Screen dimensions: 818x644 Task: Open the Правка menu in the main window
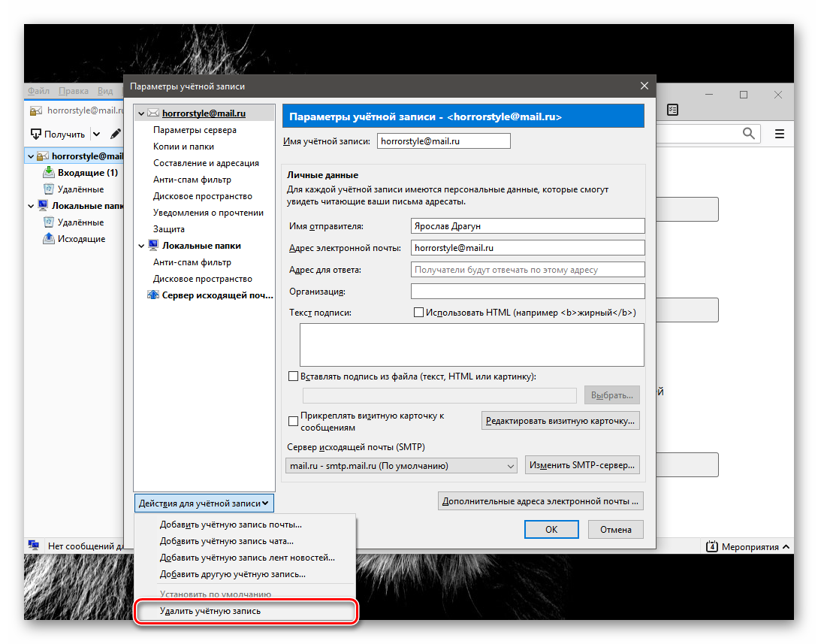[x=73, y=91]
